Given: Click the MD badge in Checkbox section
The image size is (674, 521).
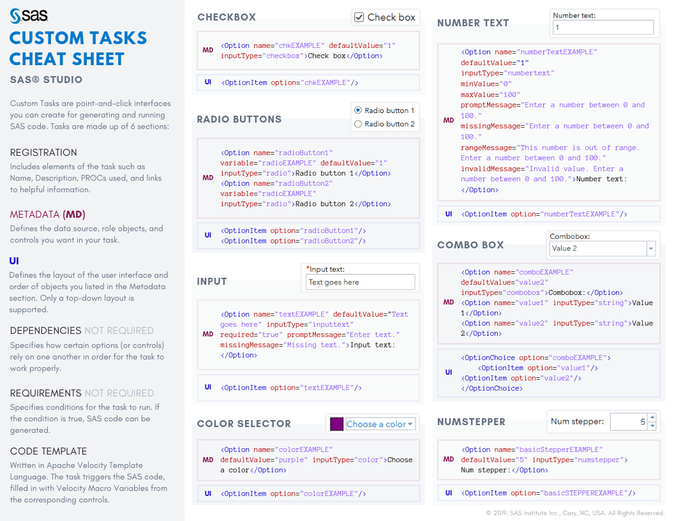Looking at the screenshot, I should click(x=208, y=50).
